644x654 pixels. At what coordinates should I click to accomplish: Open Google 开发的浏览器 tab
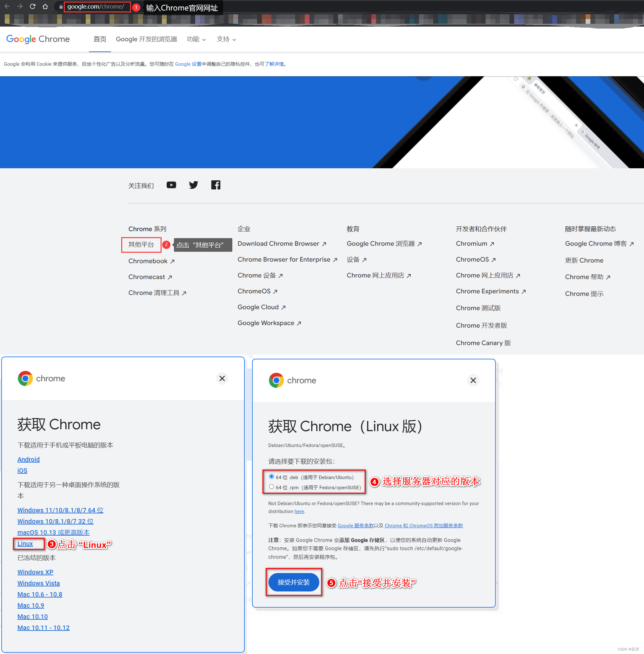click(146, 39)
